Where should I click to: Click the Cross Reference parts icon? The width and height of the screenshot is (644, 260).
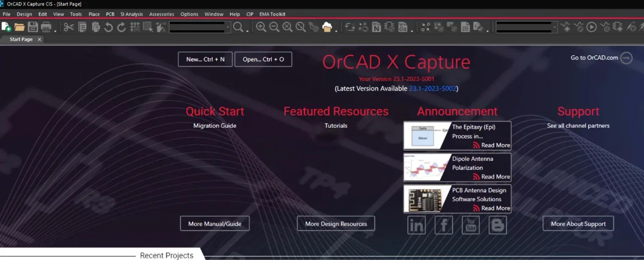click(389, 27)
